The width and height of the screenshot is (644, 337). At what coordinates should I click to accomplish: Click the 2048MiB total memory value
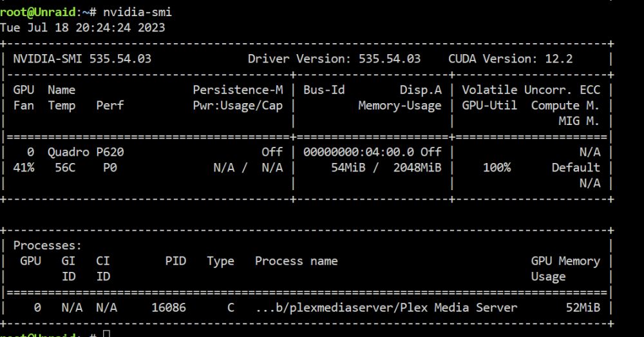point(417,168)
